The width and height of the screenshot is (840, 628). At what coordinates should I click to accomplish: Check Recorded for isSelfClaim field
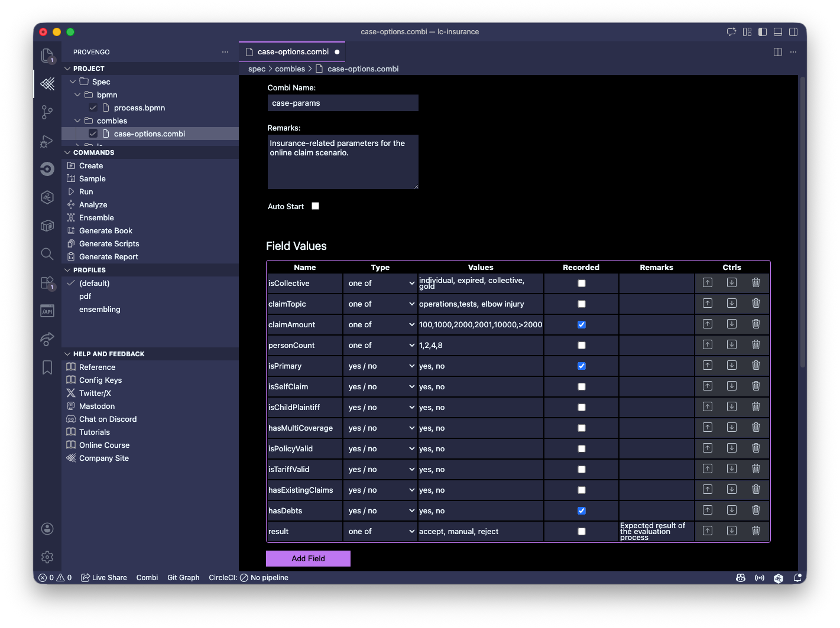coord(582,386)
